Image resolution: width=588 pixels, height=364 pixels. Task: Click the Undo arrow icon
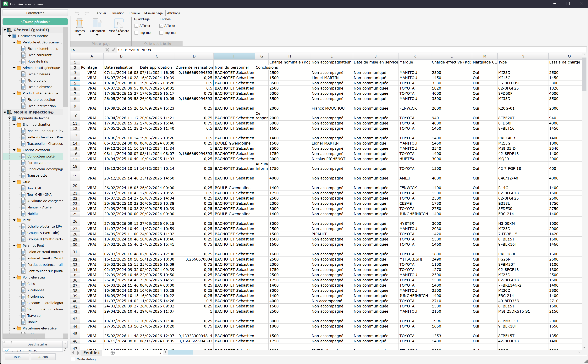coord(77,13)
